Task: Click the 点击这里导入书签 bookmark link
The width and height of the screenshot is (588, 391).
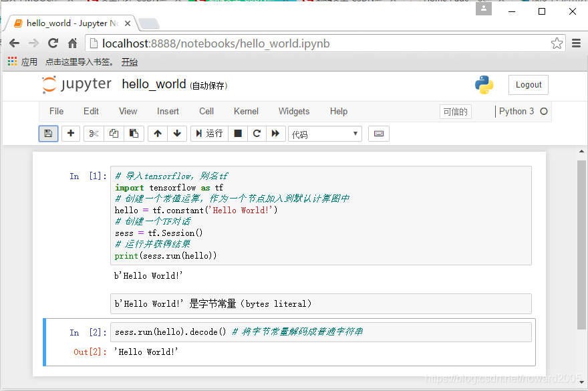Action: click(x=80, y=62)
